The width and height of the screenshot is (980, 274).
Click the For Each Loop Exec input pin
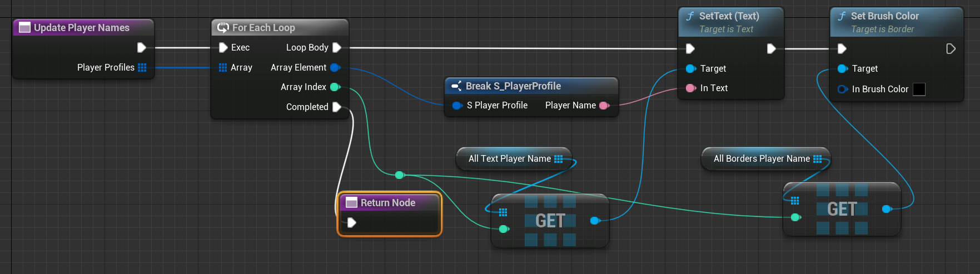[223, 48]
